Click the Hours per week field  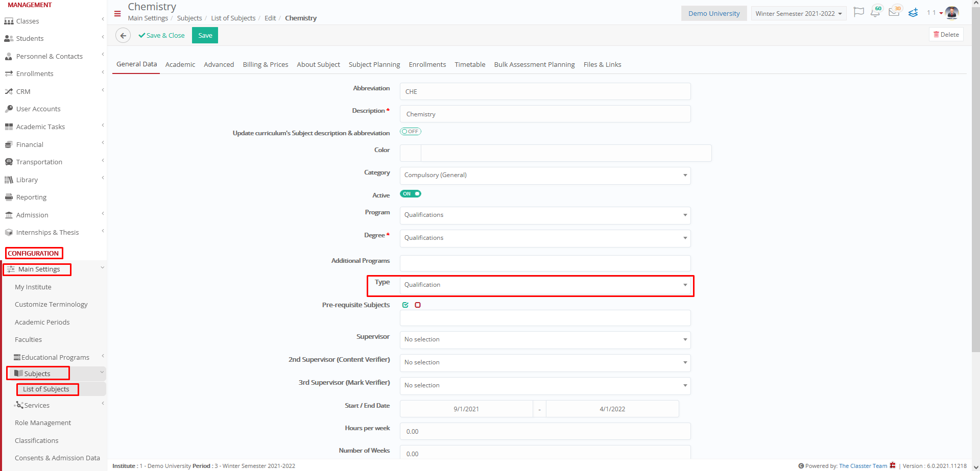[545, 432]
